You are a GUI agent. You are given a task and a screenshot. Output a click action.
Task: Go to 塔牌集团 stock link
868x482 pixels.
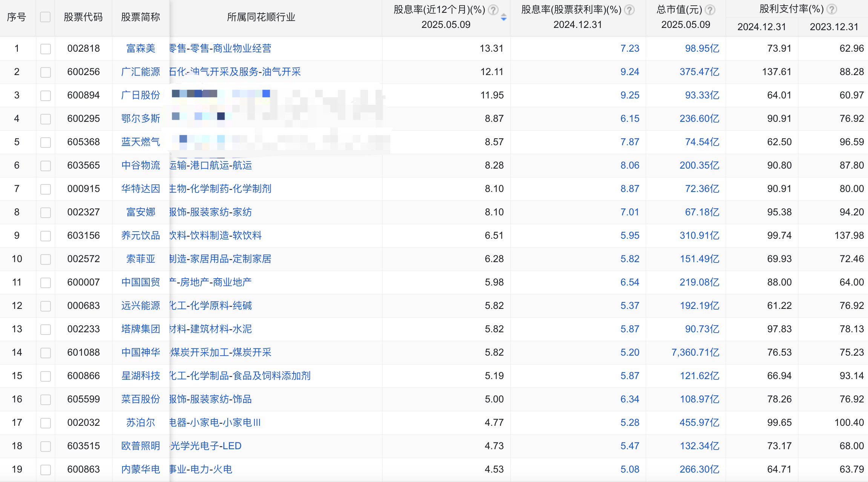tap(141, 329)
